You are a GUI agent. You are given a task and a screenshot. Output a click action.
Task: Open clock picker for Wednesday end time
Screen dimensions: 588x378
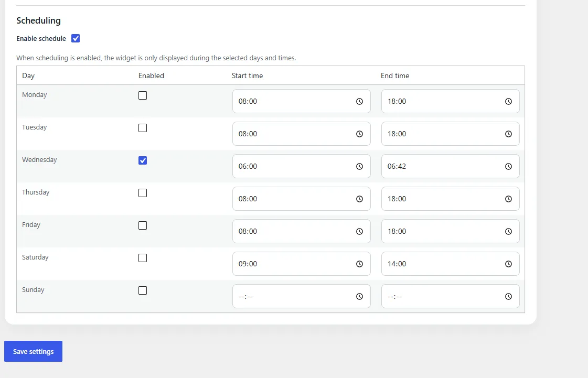tap(508, 167)
